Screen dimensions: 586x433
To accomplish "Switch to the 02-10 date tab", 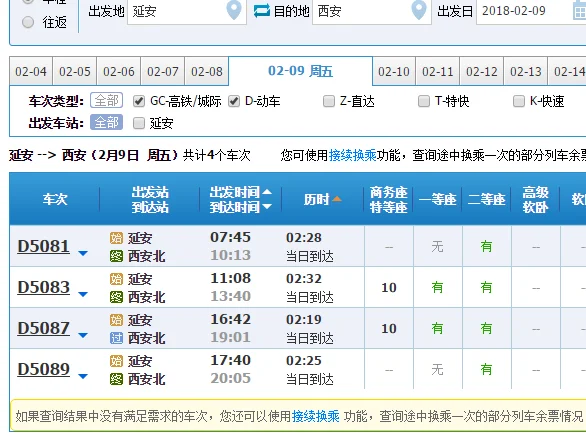I will click(x=394, y=71).
